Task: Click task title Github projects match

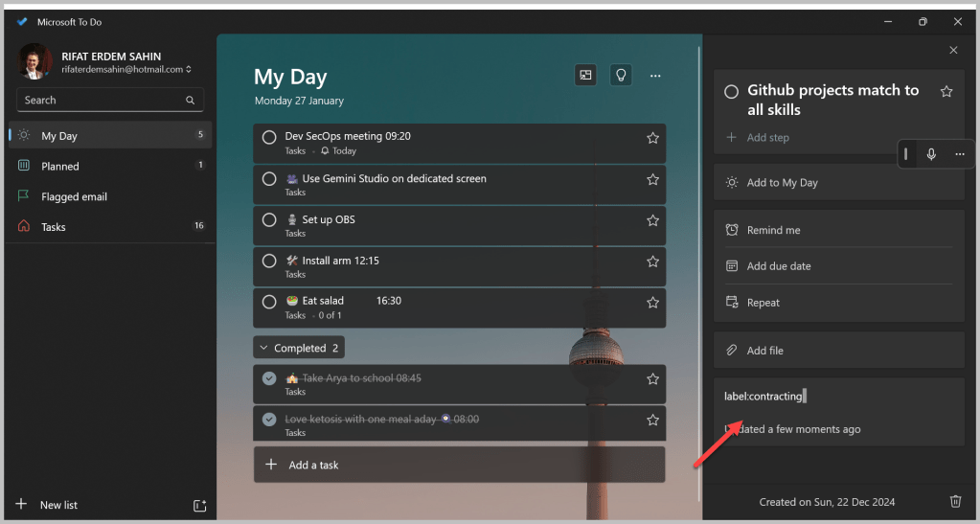Action: [833, 100]
